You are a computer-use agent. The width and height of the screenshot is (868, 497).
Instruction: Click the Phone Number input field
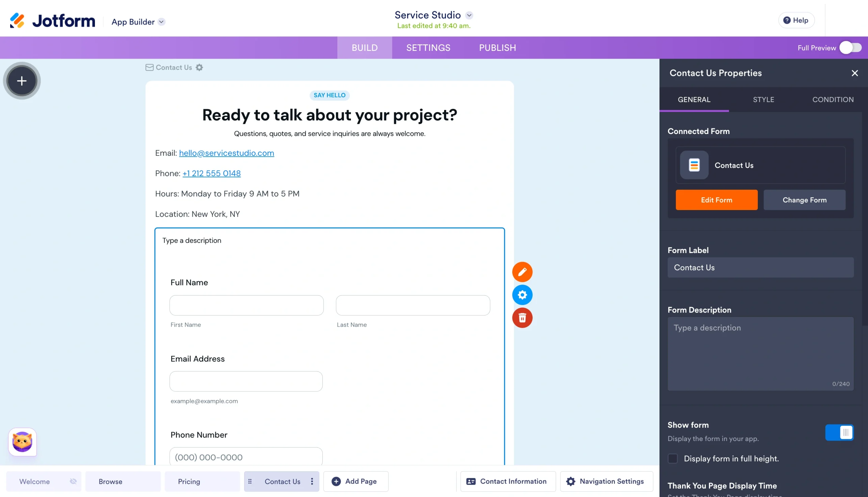246,456
